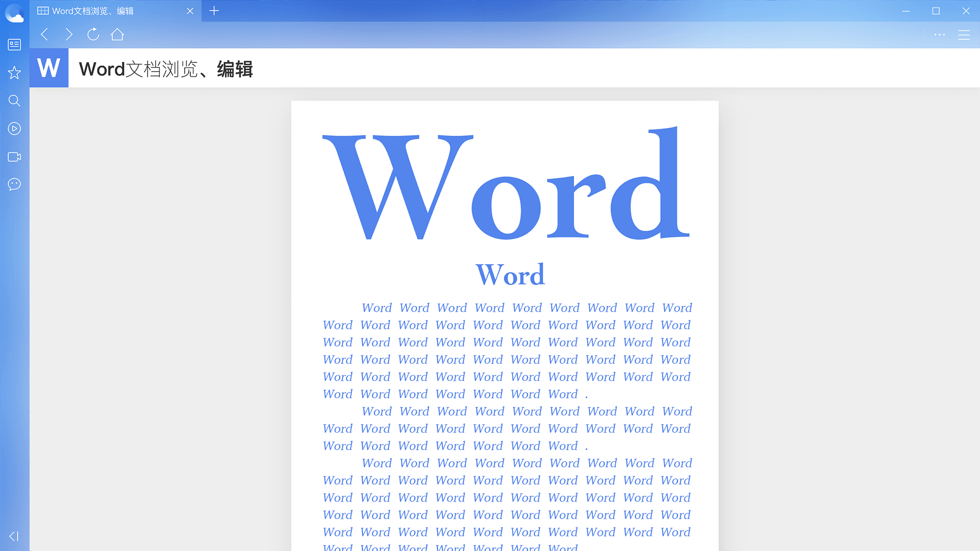The height and width of the screenshot is (551, 980).
Task: Toggle back navigation button
Action: [x=43, y=34]
